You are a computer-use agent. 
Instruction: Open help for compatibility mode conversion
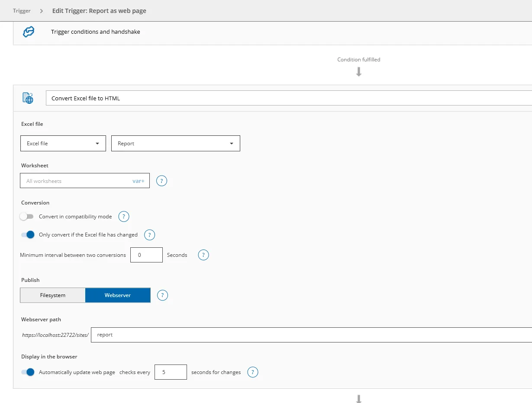tap(123, 217)
